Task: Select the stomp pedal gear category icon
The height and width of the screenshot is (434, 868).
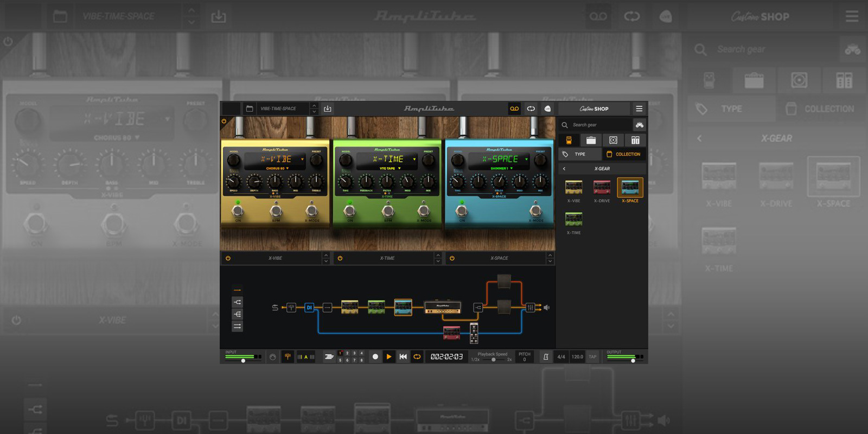Action: click(x=569, y=140)
